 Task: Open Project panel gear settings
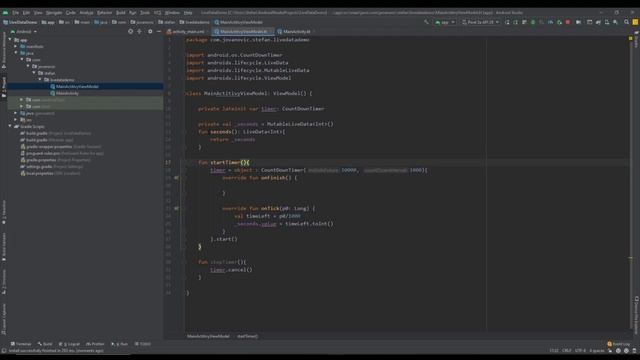click(150, 31)
